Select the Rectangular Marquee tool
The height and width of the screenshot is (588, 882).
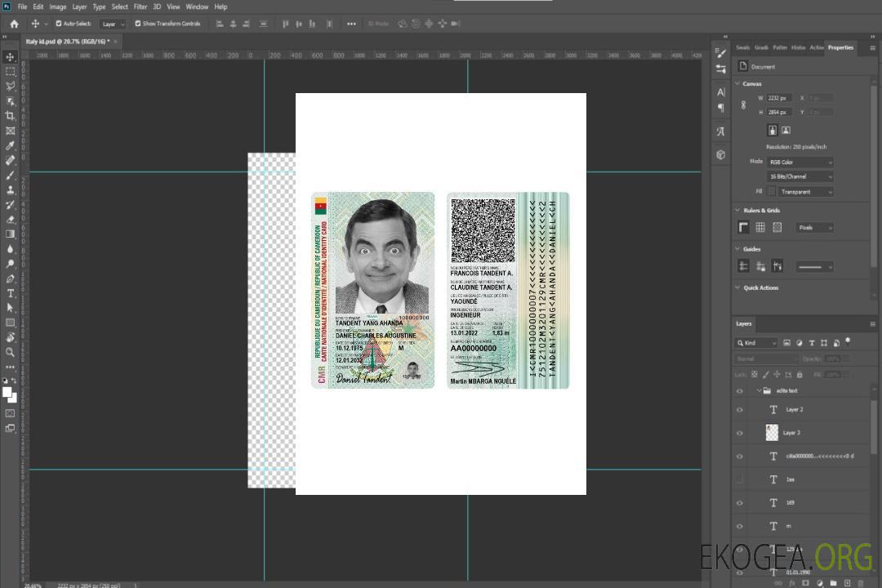click(x=11, y=71)
